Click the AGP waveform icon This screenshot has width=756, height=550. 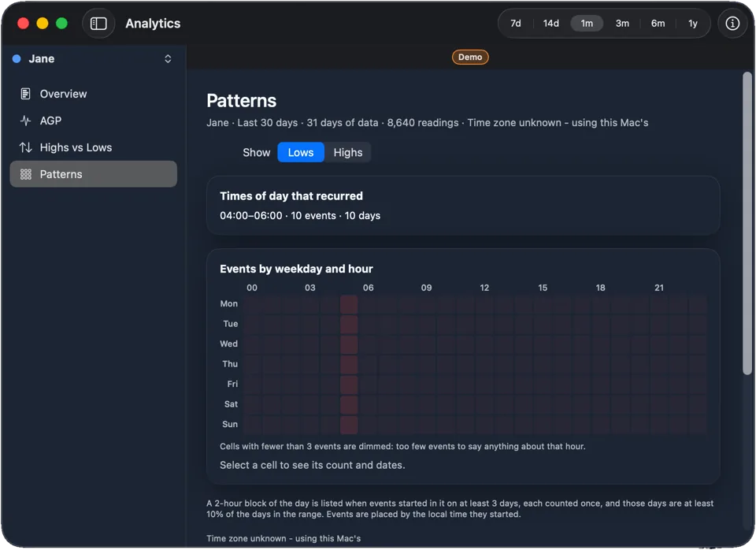(x=25, y=121)
